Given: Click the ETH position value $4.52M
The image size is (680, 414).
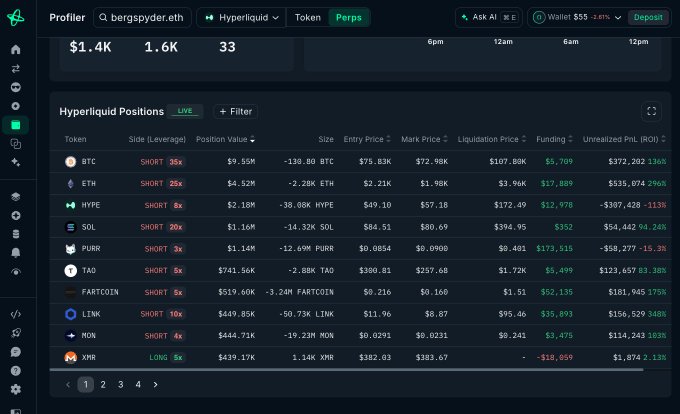Looking at the screenshot, I should pyautogui.click(x=241, y=184).
